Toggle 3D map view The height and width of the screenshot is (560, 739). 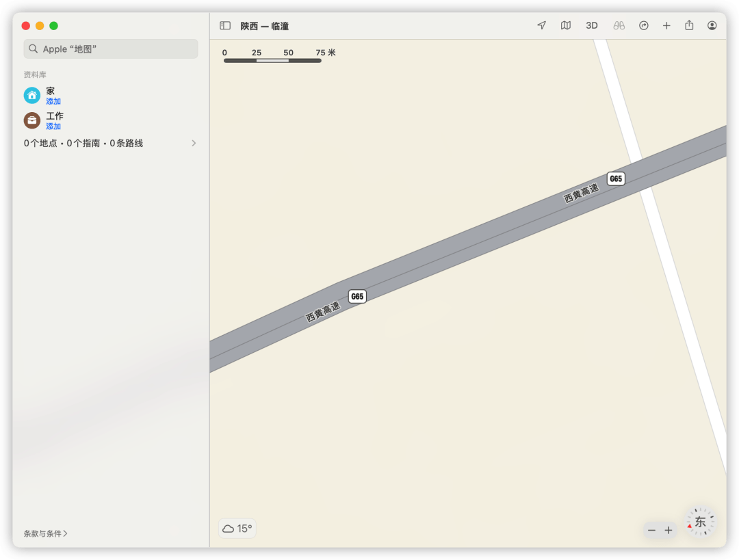coord(591,25)
